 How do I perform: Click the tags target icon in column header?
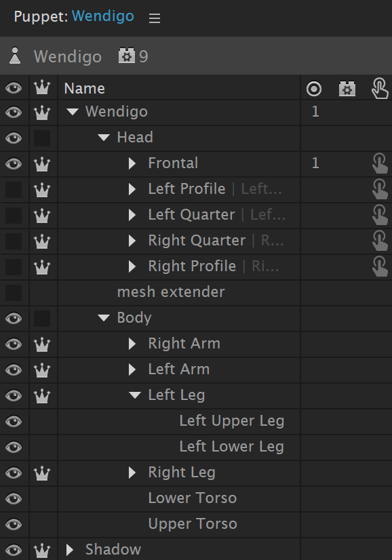[x=314, y=89]
